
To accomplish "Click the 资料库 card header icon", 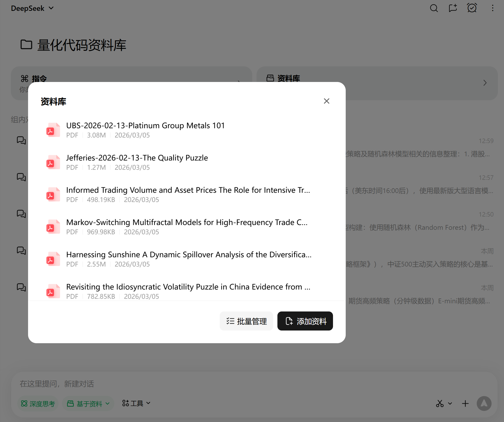I will [x=270, y=78].
